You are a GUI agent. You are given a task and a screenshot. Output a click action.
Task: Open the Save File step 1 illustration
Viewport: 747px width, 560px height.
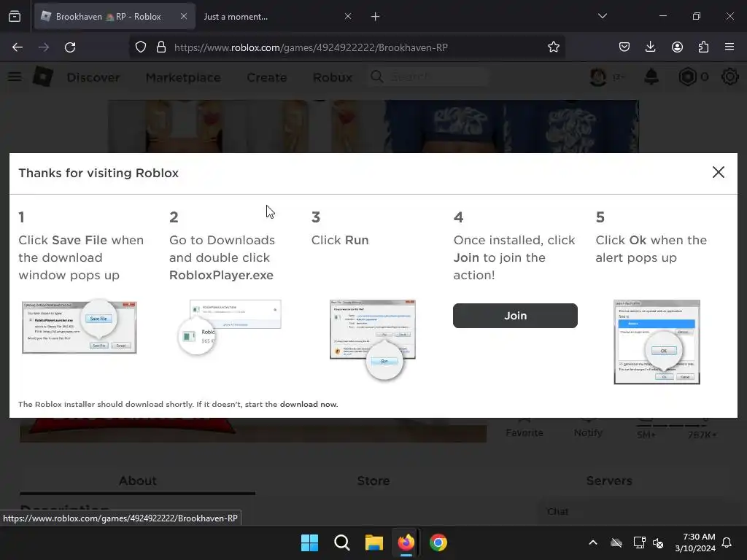pos(79,327)
